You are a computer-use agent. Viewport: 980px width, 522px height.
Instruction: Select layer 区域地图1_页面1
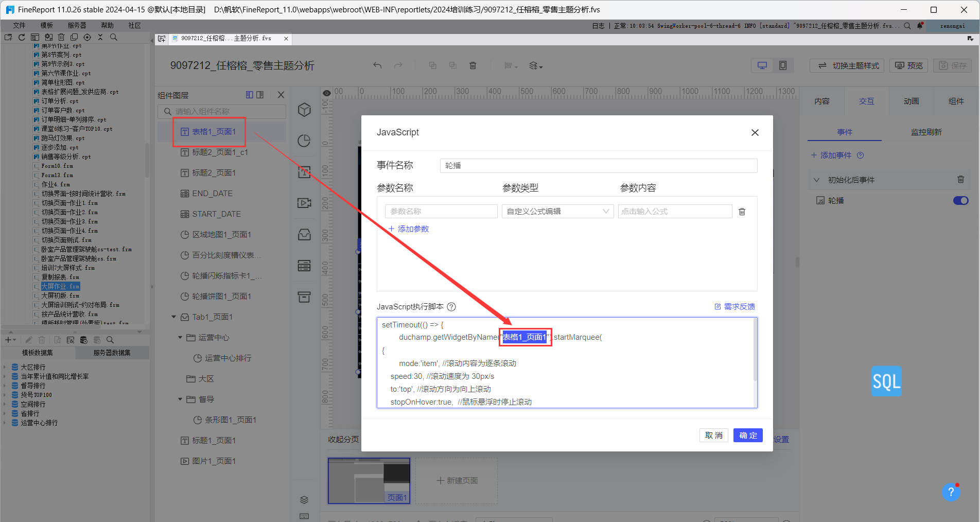[x=221, y=235]
